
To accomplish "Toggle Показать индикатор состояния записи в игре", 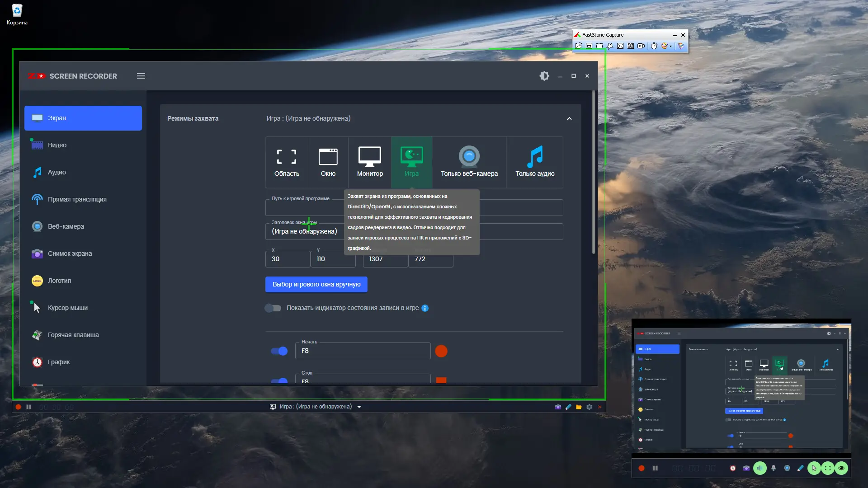I will click(273, 308).
